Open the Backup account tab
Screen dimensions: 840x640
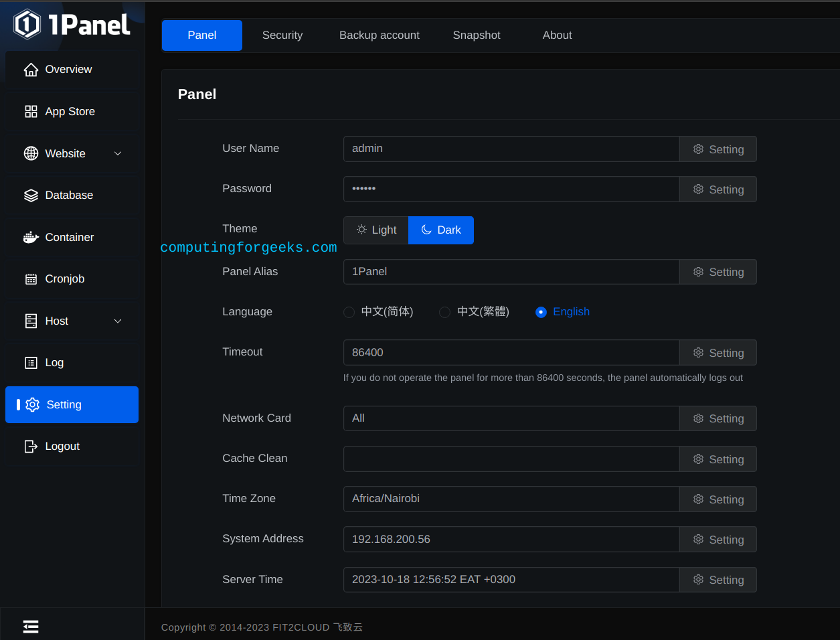click(x=380, y=35)
